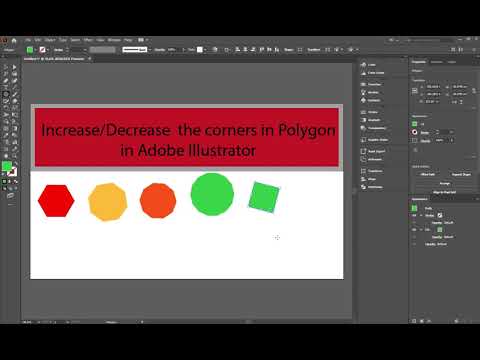Open the Align panel in dock
Image resolution: width=480 pixels, height=360 pixels.
[x=368, y=179]
